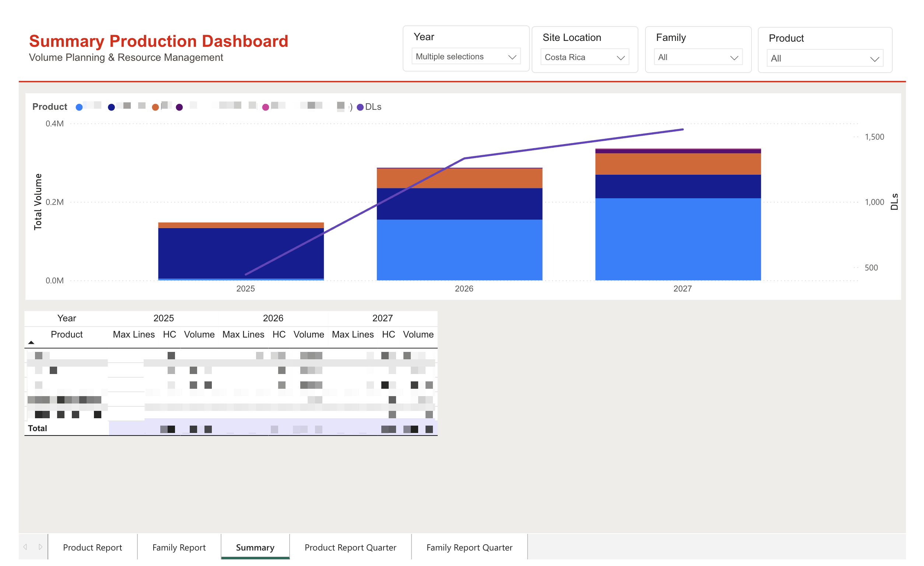Click the 2025 year header in table
Viewport: 924px width, 566px height.
[x=164, y=318]
